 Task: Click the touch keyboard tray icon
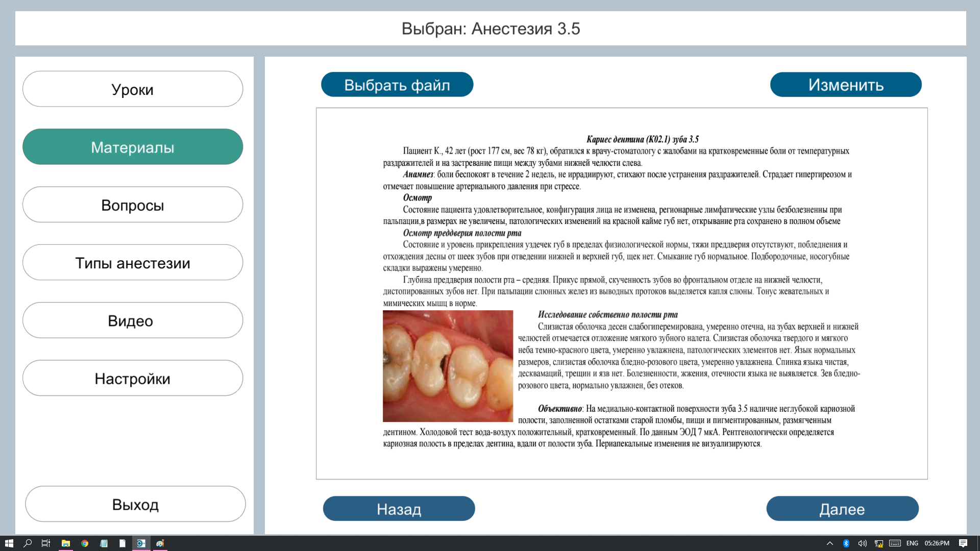pyautogui.click(x=895, y=543)
